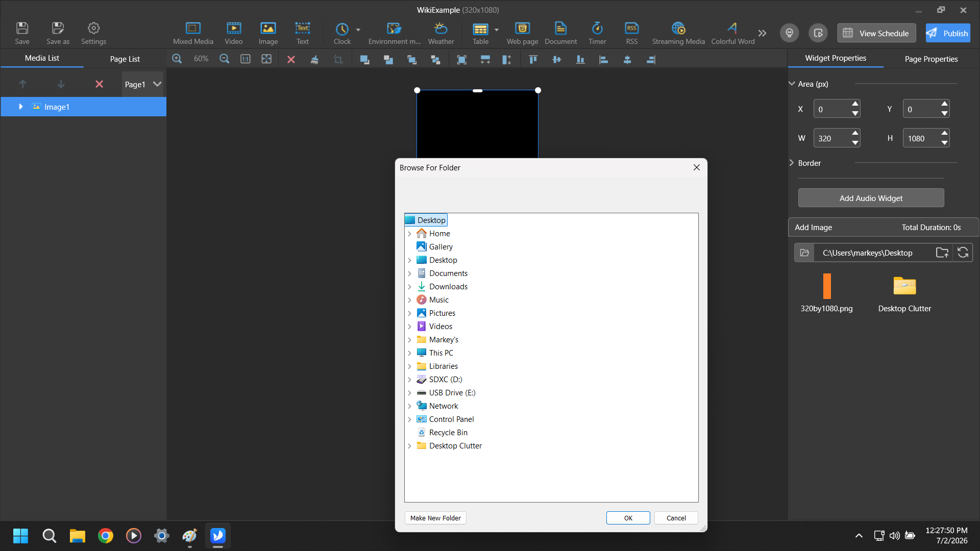Click the Publish button
The image size is (980, 551).
pos(948,33)
